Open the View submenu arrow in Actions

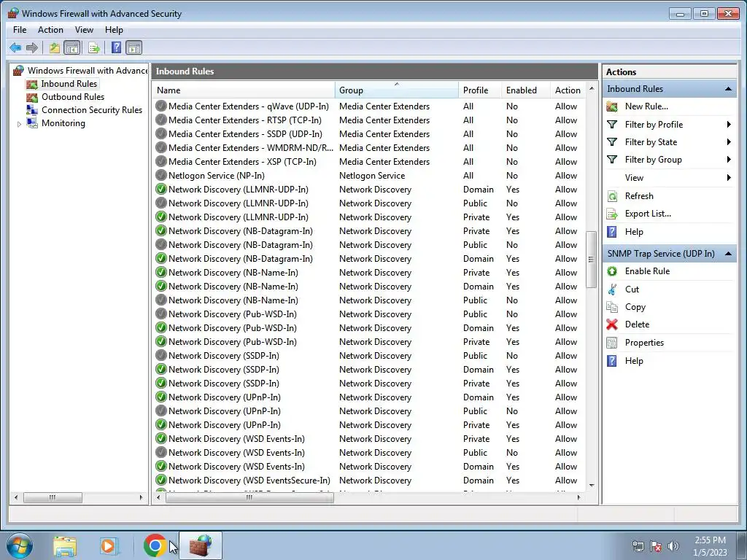click(729, 178)
